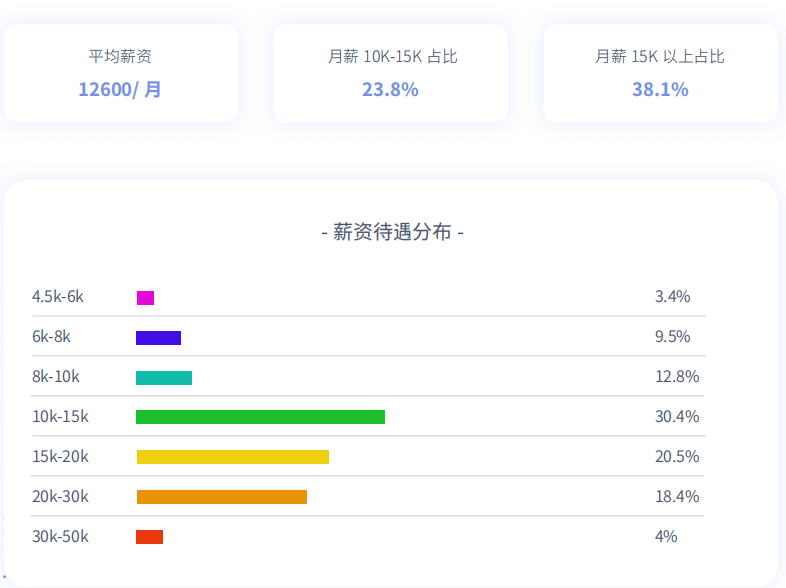Select the 38.1% value

click(x=660, y=89)
